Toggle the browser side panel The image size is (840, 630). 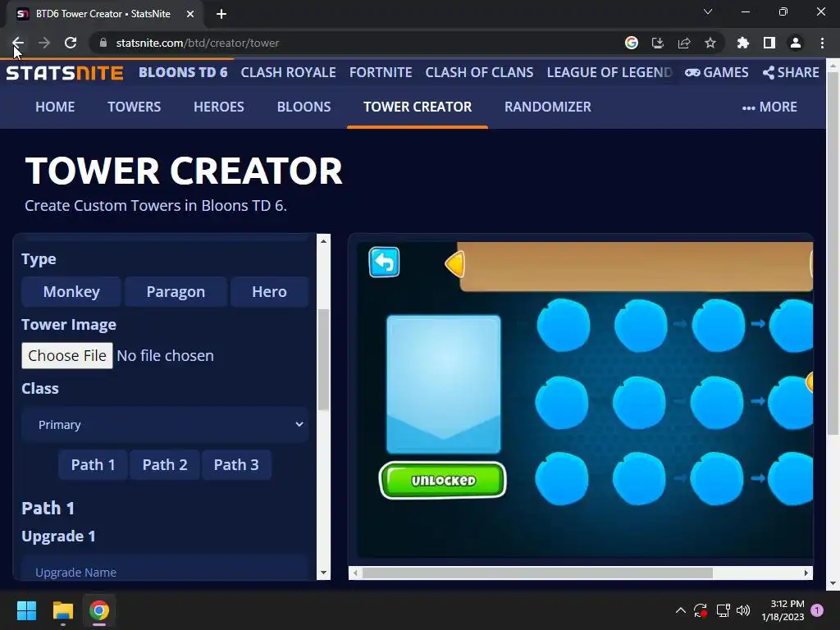point(769,43)
